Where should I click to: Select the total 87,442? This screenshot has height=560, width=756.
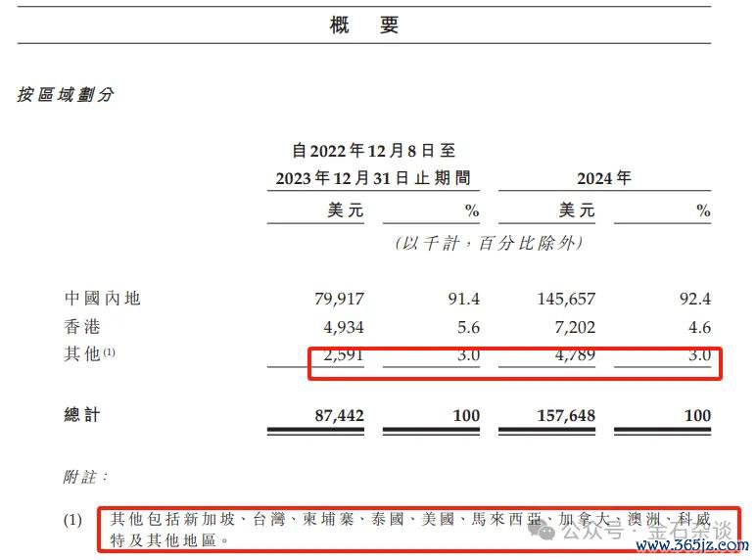pyautogui.click(x=340, y=416)
